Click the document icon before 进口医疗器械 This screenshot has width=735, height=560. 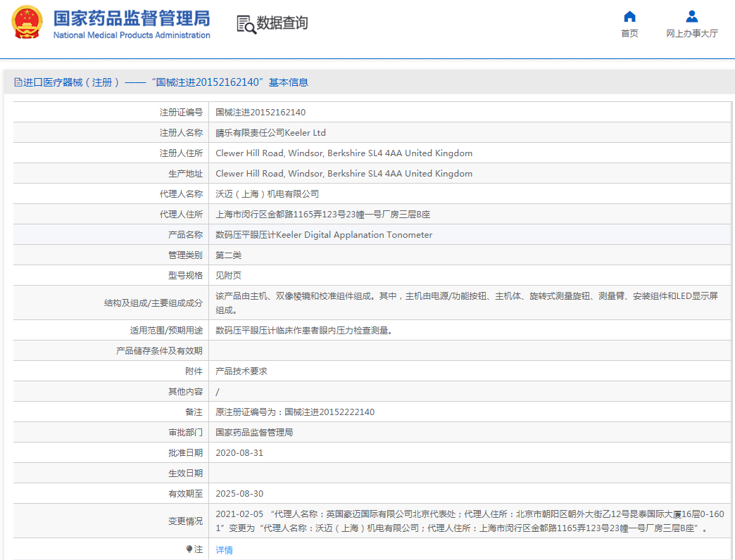(x=18, y=82)
